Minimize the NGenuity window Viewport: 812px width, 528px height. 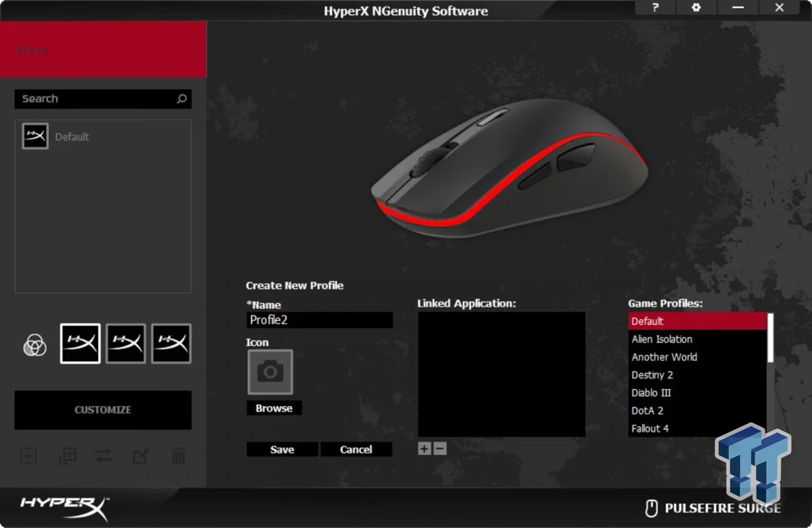(738, 7)
